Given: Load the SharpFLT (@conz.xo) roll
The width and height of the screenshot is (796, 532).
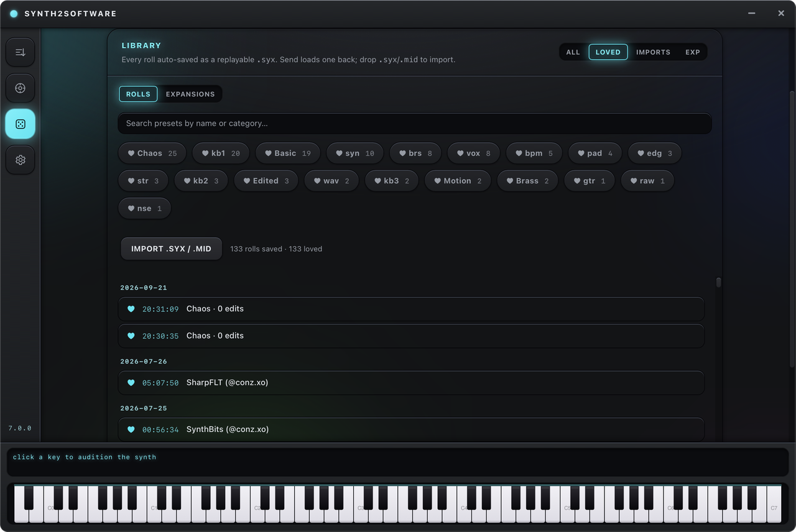Looking at the screenshot, I should coord(411,383).
